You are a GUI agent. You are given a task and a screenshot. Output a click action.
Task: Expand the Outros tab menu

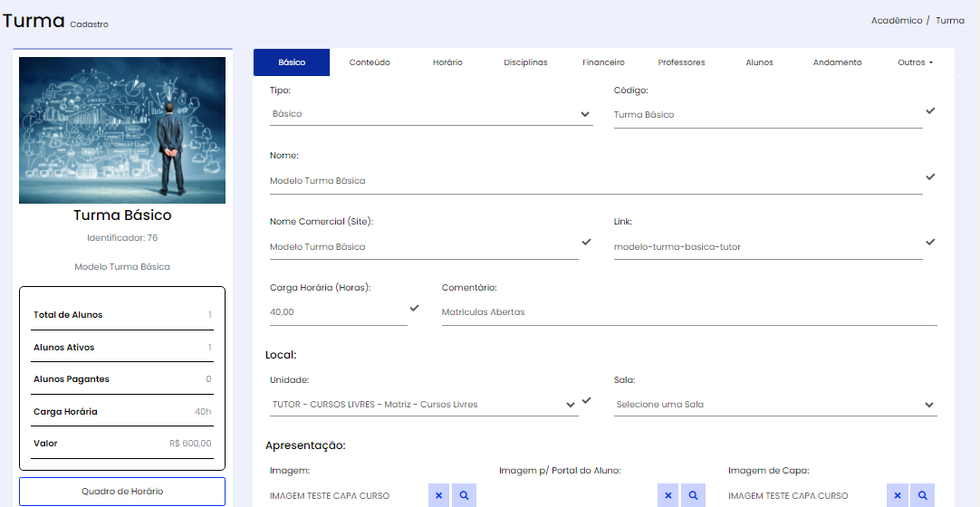click(915, 62)
